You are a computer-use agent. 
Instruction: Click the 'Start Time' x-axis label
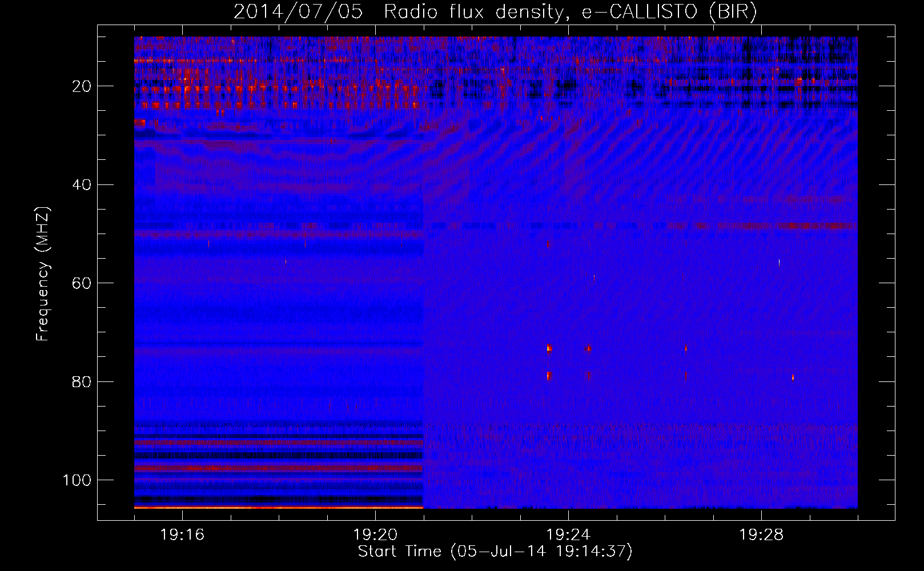coord(495,552)
